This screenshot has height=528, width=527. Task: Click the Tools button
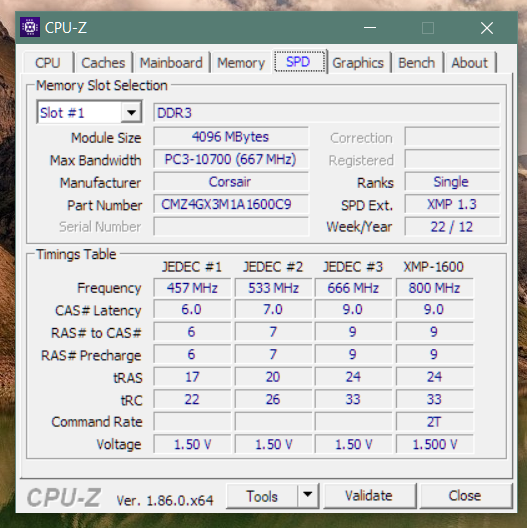pyautogui.click(x=262, y=496)
